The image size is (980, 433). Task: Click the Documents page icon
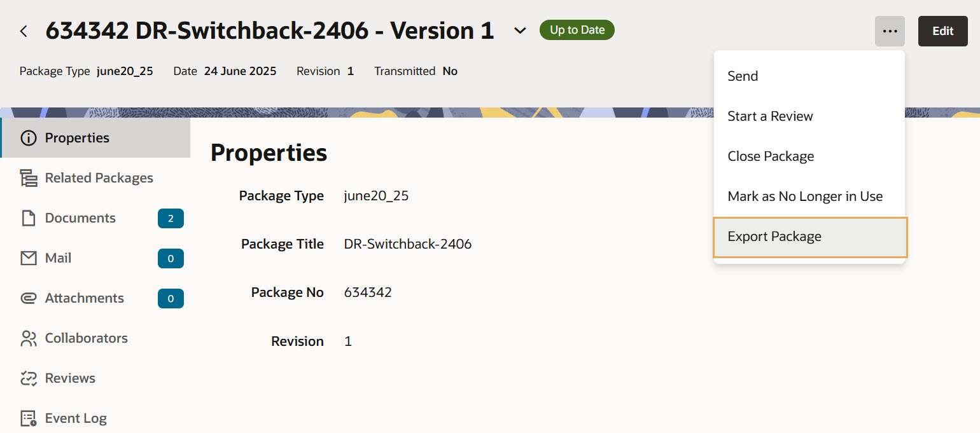tap(29, 218)
